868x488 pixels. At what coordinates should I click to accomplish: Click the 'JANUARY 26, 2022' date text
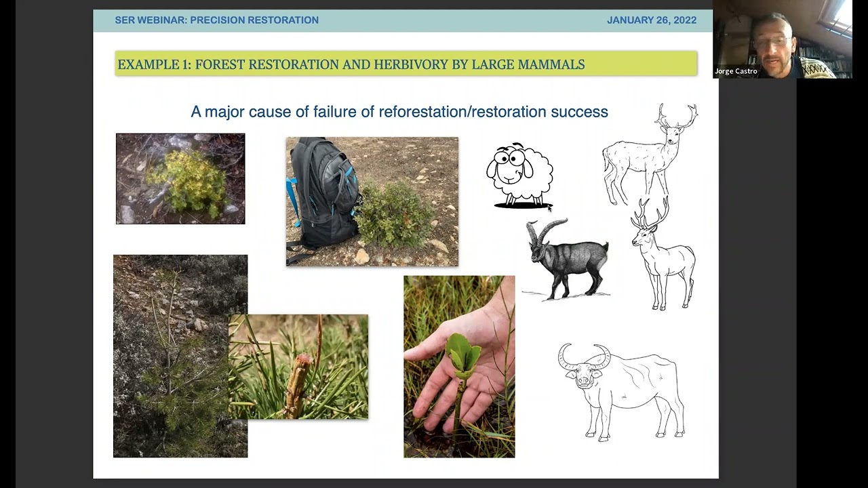pos(652,20)
